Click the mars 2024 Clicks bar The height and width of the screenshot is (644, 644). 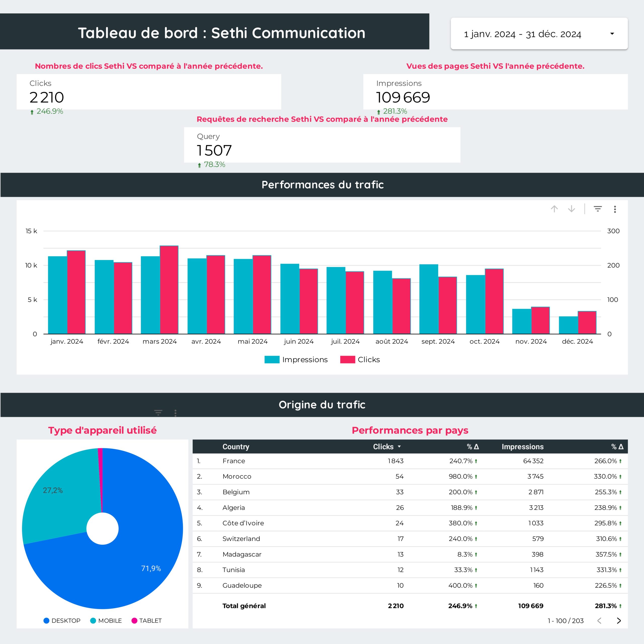coord(169,290)
